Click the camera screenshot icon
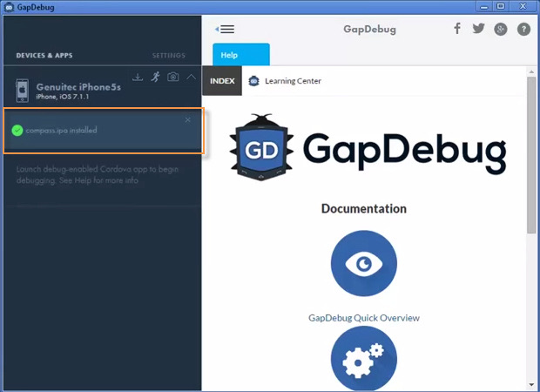540x392 pixels. tap(173, 77)
